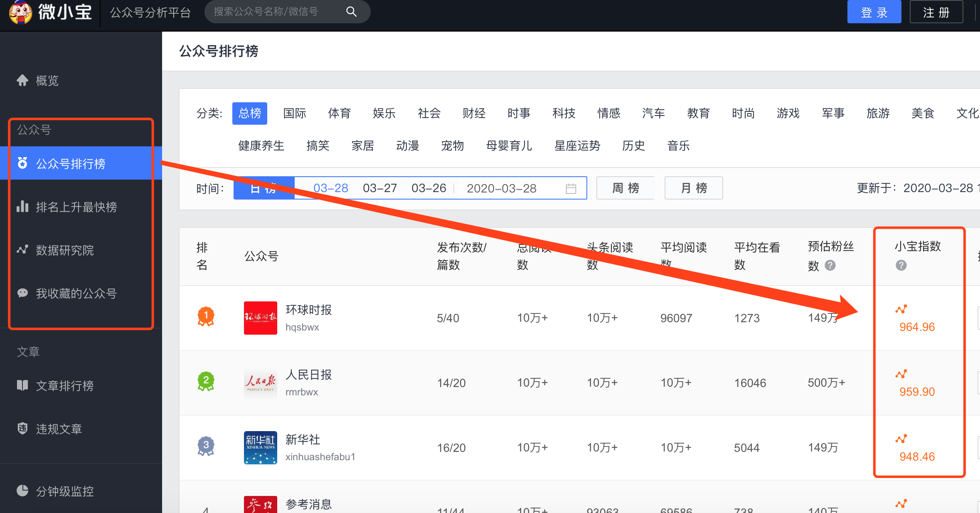Open the 人民日报 account thumbnail
The height and width of the screenshot is (513, 980).
coord(260,383)
